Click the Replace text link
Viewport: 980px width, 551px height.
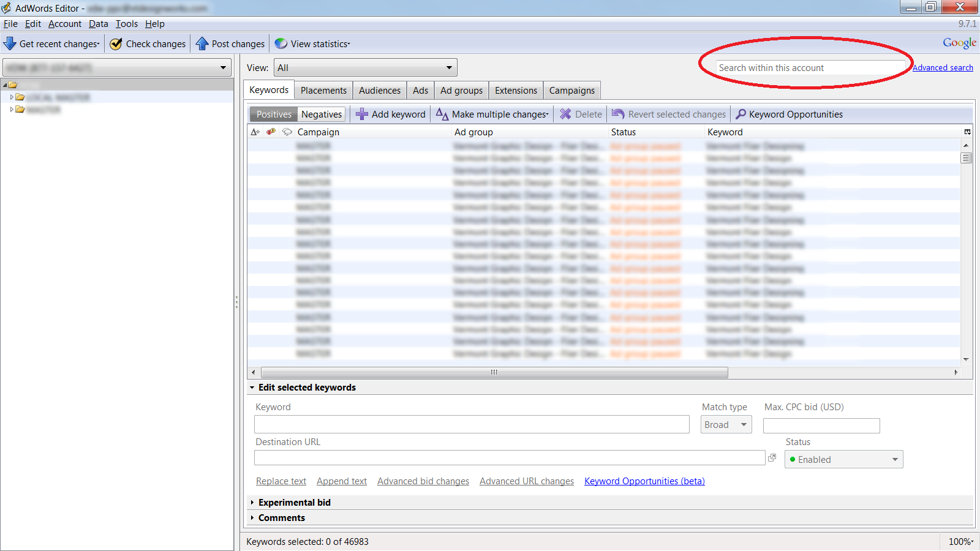tap(281, 481)
